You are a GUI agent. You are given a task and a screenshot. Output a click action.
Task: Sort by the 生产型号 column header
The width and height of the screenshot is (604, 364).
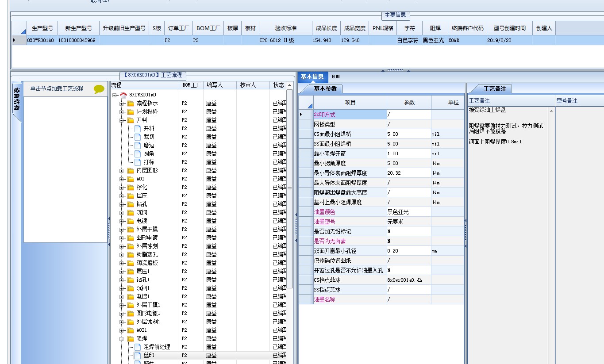[x=42, y=28]
